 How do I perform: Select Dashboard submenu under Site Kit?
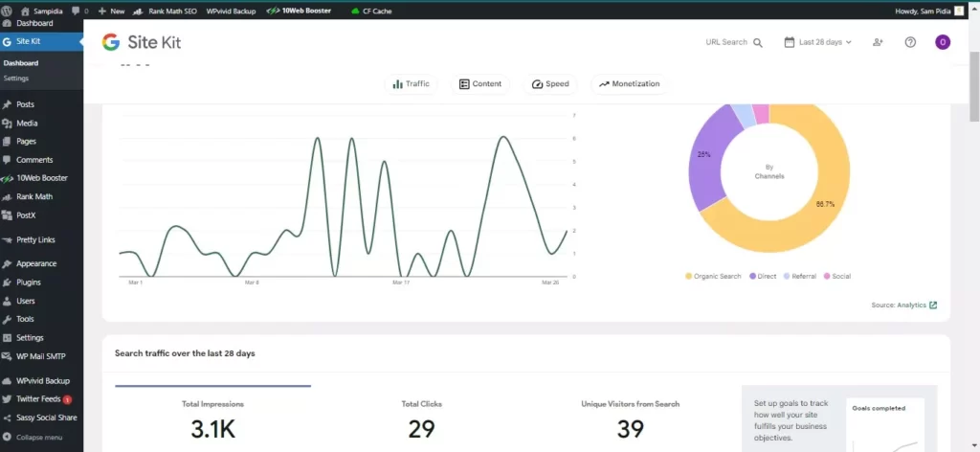coord(21,63)
